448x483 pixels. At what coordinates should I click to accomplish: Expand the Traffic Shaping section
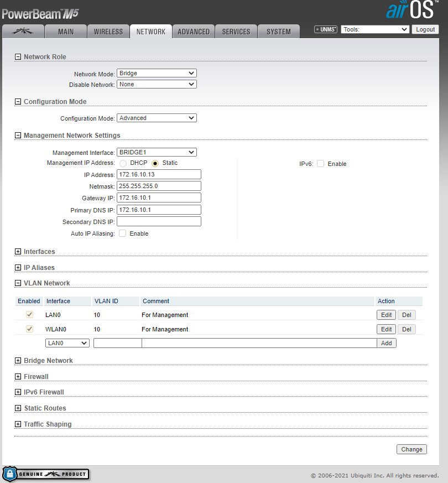point(18,424)
